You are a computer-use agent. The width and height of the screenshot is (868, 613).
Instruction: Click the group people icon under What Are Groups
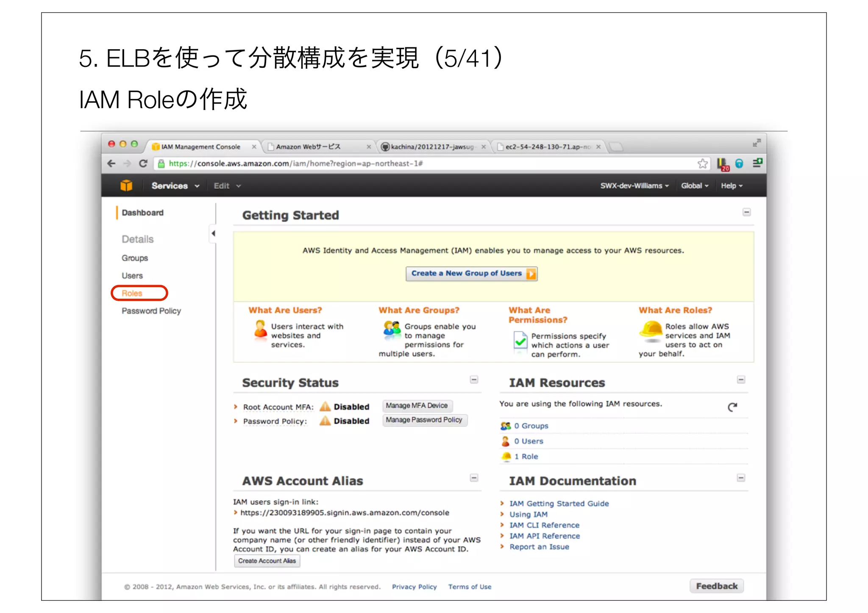tap(392, 328)
